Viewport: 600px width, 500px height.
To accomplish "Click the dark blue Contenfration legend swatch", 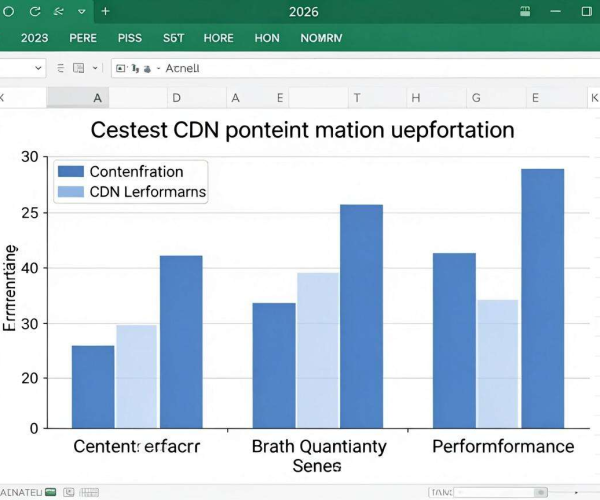I will (x=71, y=171).
